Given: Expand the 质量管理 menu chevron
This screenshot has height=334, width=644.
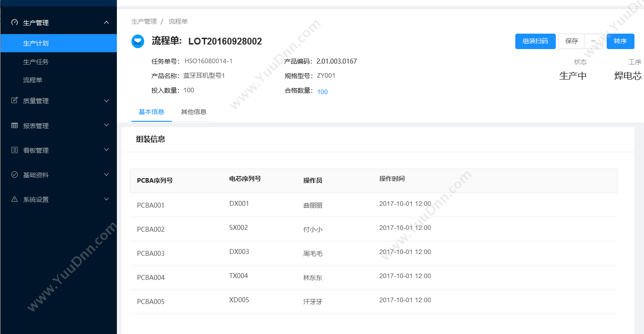Looking at the screenshot, I should (x=106, y=100).
